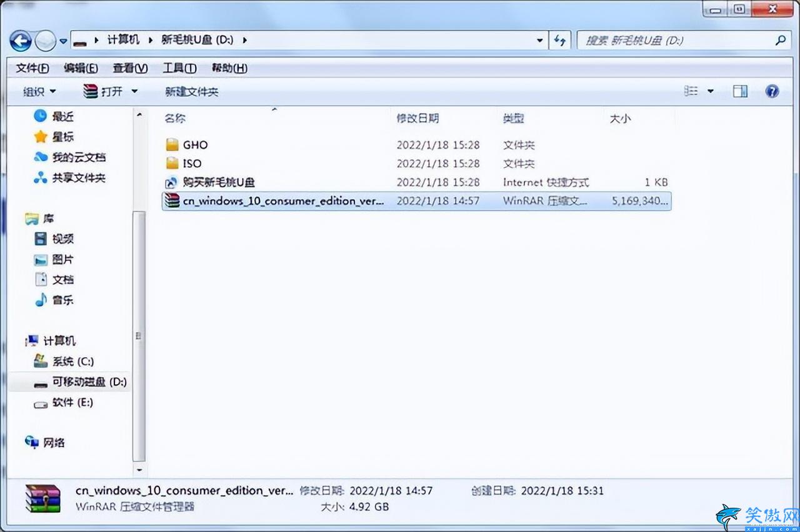800x532 pixels.
Task: Open 软件 (E:) drive in sidebar
Action: pos(64,402)
